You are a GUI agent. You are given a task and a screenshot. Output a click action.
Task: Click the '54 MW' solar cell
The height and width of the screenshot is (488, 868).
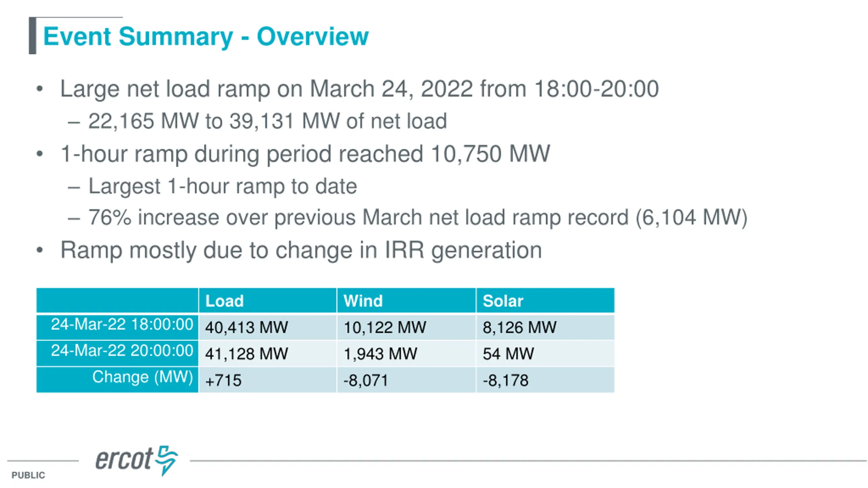click(x=545, y=353)
